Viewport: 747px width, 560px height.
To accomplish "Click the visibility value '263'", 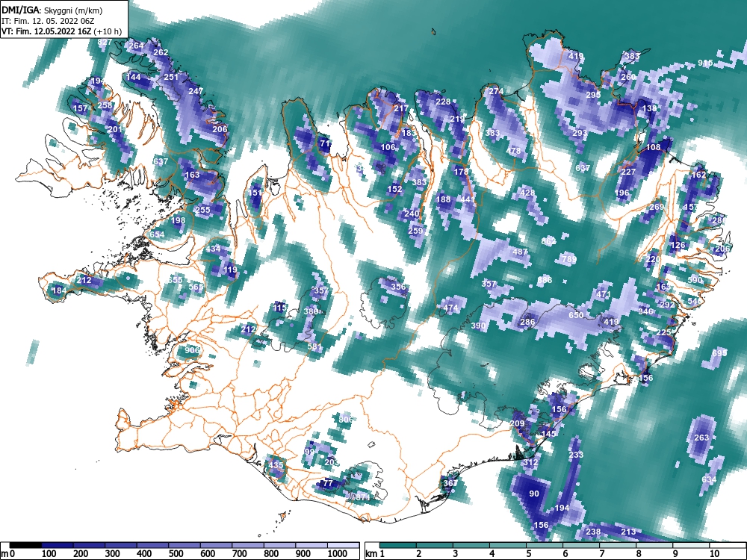I will (701, 437).
